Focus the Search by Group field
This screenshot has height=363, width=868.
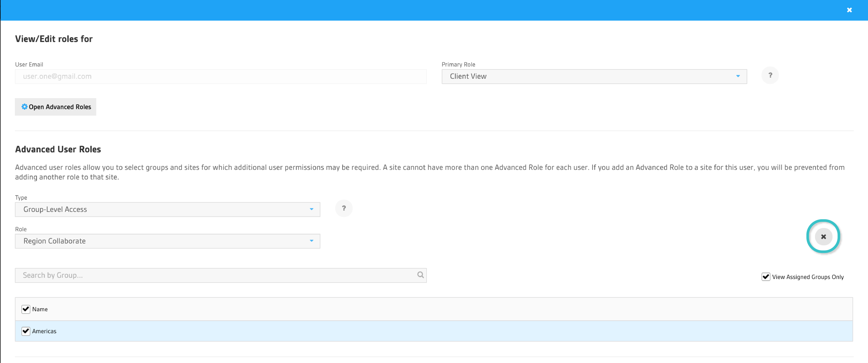pos(221,275)
